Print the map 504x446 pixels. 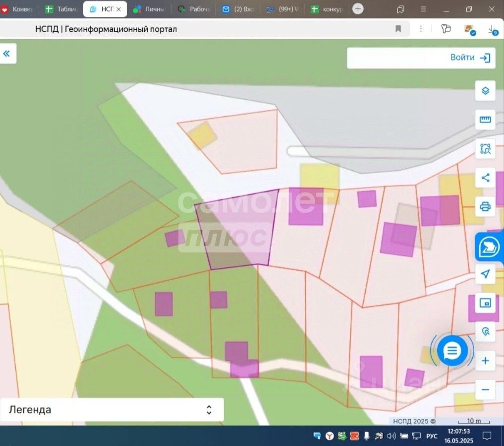[485, 206]
